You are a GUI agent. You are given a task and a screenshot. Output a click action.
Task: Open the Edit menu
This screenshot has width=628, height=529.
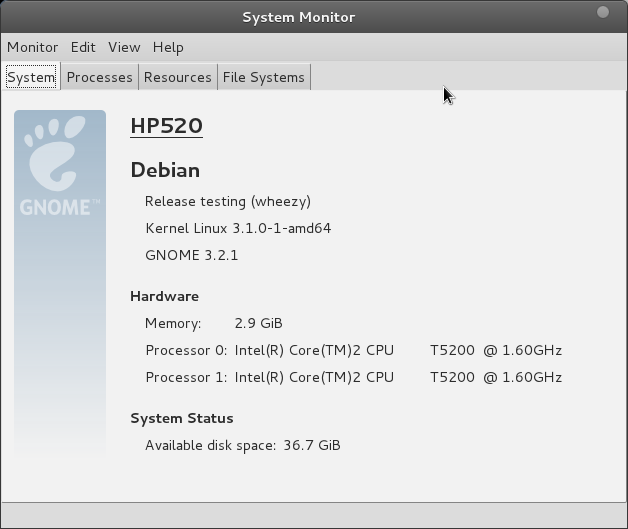83,47
